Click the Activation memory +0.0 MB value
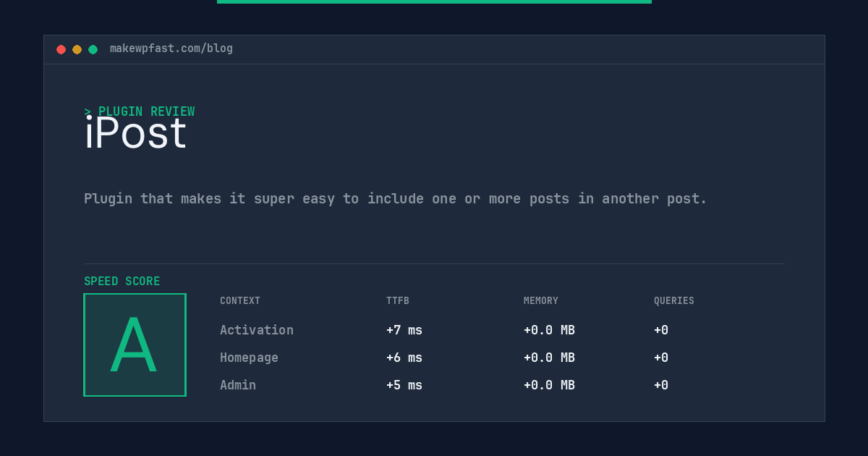This screenshot has width=868, height=456. (549, 330)
